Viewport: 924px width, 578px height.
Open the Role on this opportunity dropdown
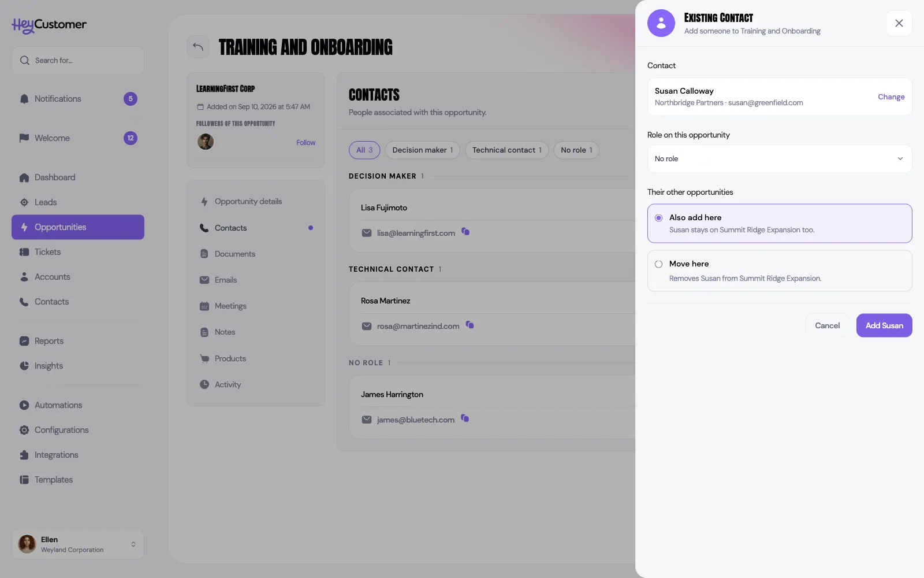coord(780,159)
